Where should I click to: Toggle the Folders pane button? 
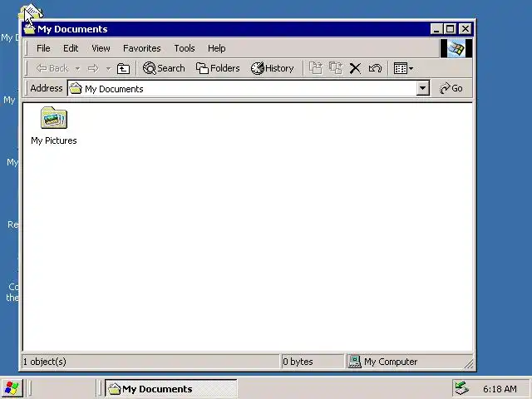point(218,68)
